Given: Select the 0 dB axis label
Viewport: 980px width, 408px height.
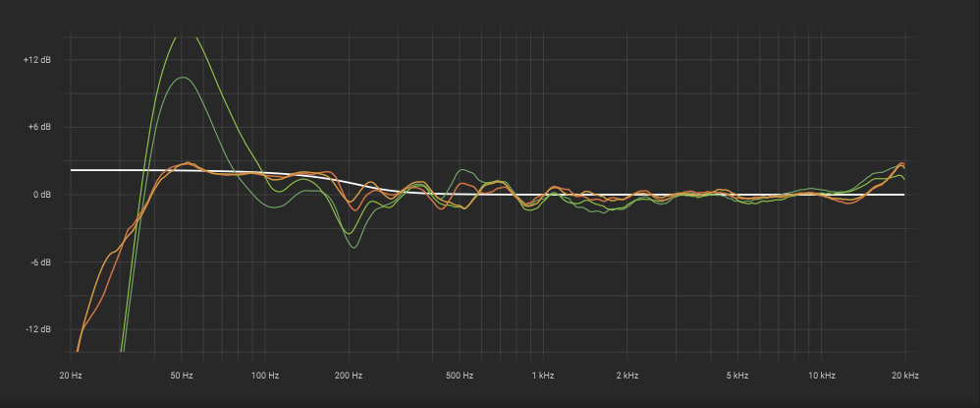Looking at the screenshot, I should (40, 195).
